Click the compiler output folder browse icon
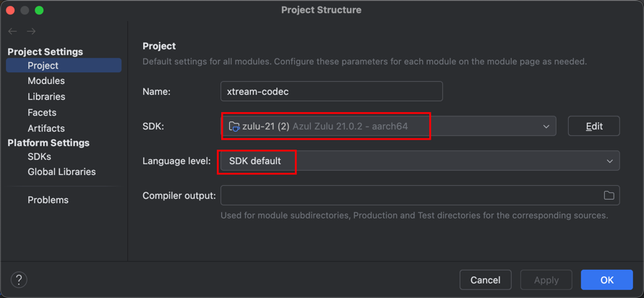Viewport: 644px width, 298px height. [609, 195]
